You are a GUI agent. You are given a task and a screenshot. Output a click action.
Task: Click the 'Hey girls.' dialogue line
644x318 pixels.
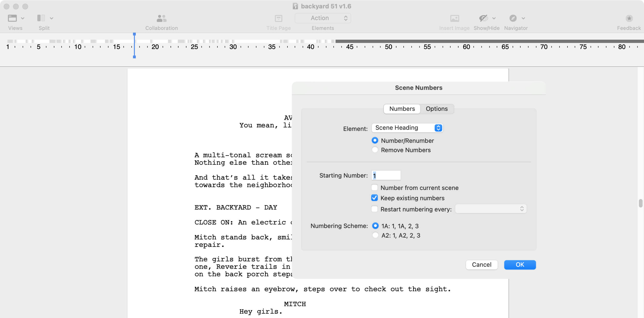(261, 312)
